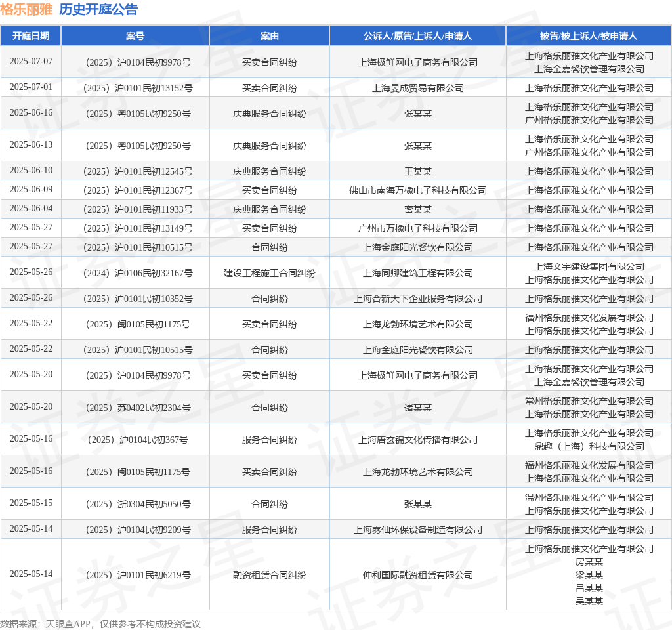Select the 案由 column header
672x630 pixels.
(270, 36)
